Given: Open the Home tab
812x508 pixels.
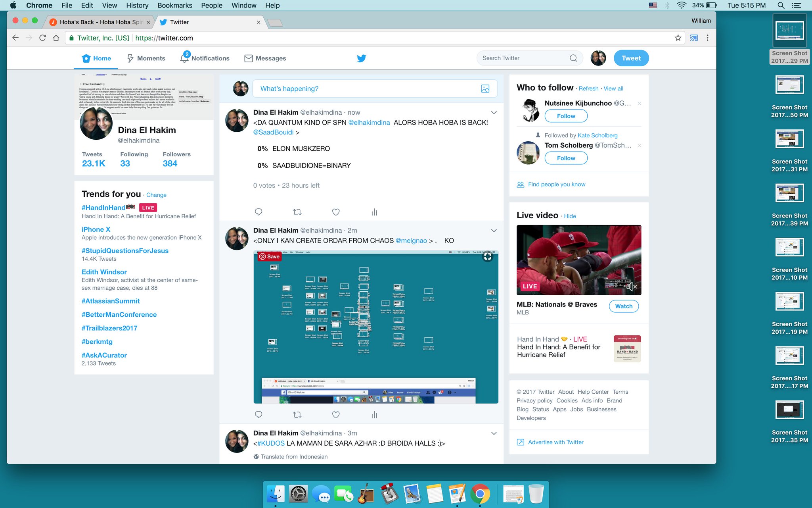Looking at the screenshot, I should click(96, 58).
